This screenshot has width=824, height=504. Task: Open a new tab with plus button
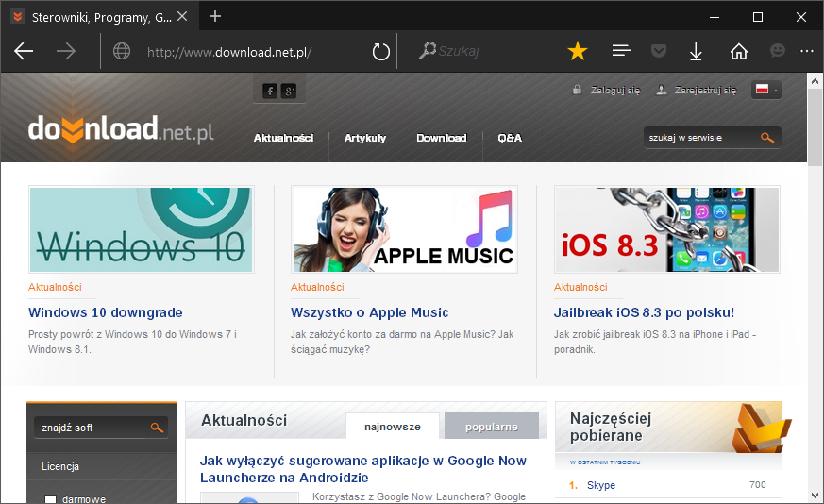point(215,16)
